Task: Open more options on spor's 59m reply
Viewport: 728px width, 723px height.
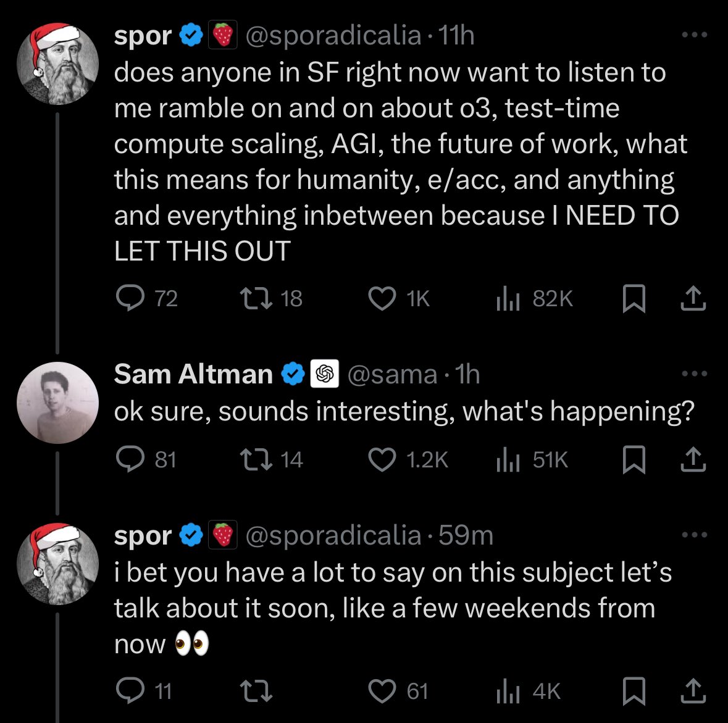Action: pos(694,535)
